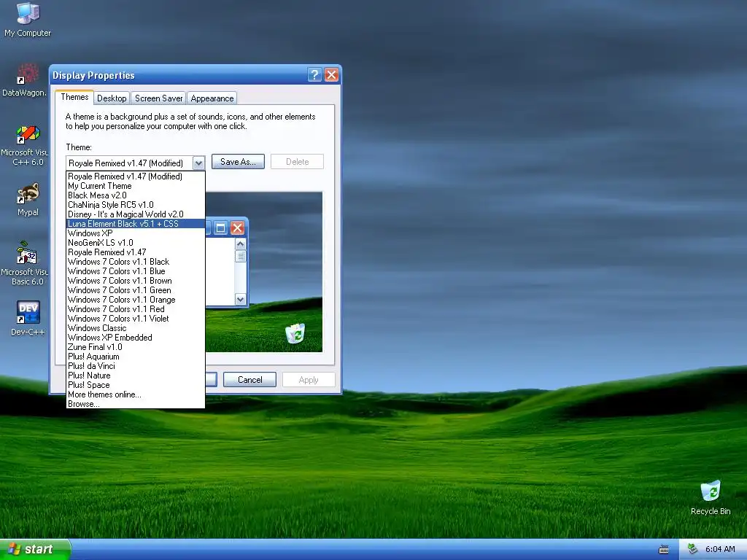747x560 pixels.
Task: Select the DataWagon shortcut icon
Action: [x=25, y=80]
